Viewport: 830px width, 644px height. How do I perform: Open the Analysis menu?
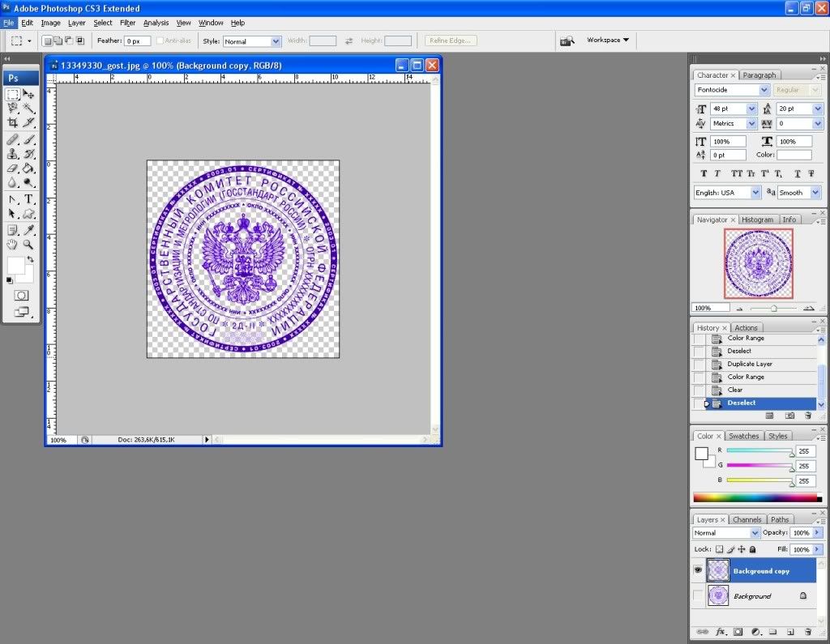(156, 23)
